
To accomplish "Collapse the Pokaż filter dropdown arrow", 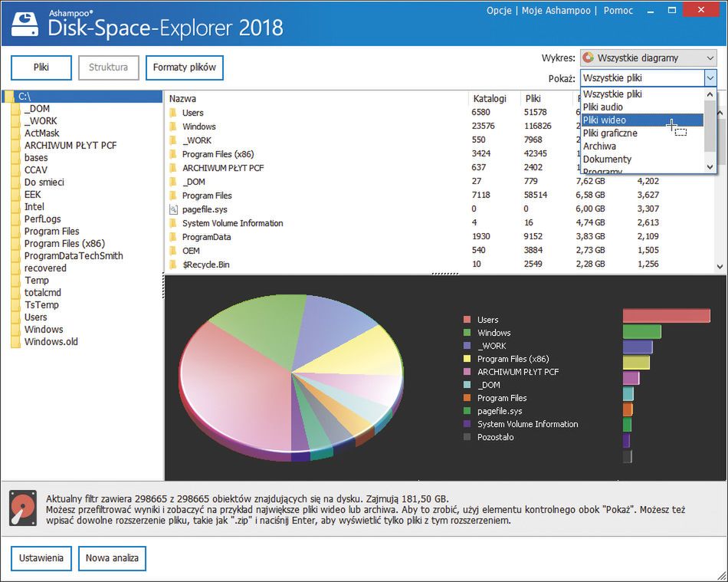I will [x=710, y=78].
